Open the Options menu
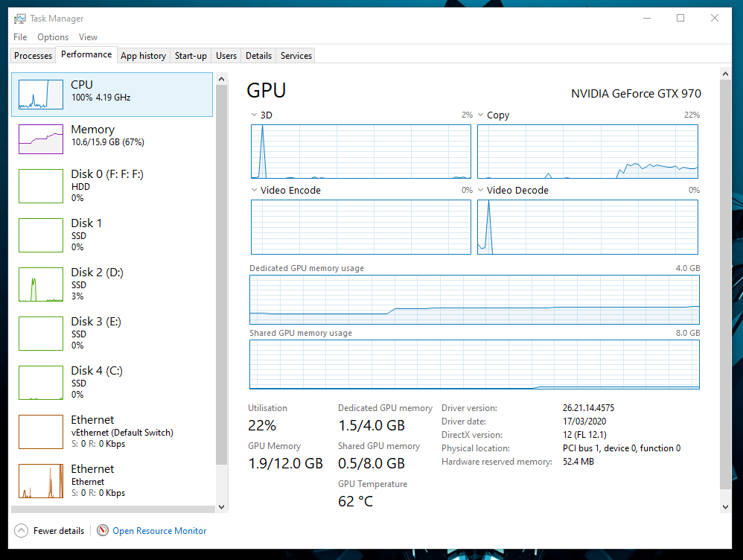743x560 pixels. [53, 37]
